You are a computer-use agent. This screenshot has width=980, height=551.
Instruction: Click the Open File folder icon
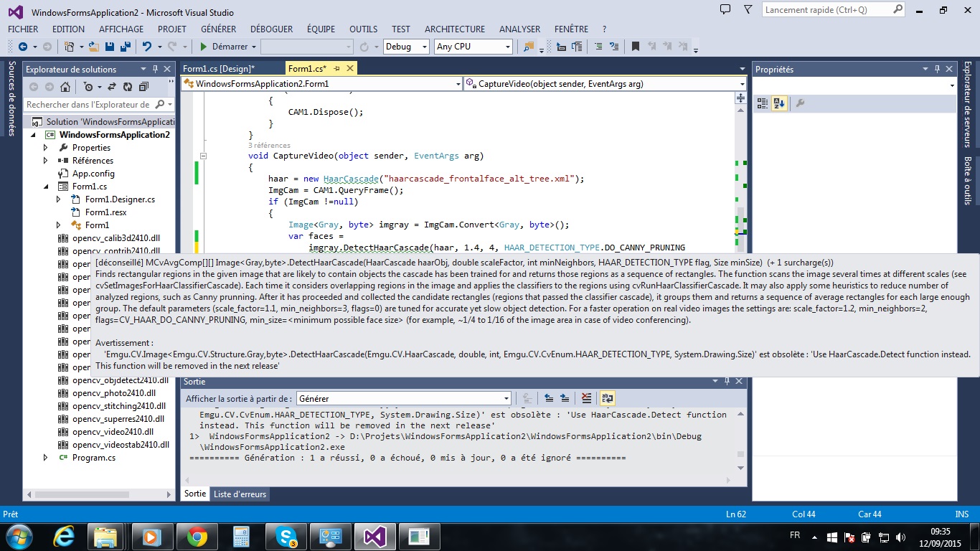pos(94,47)
